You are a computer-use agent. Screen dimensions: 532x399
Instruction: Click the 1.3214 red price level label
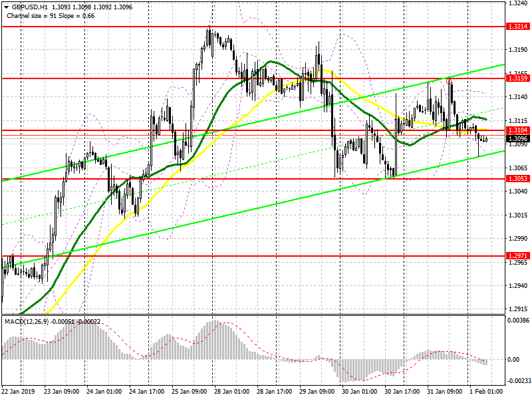click(x=517, y=27)
